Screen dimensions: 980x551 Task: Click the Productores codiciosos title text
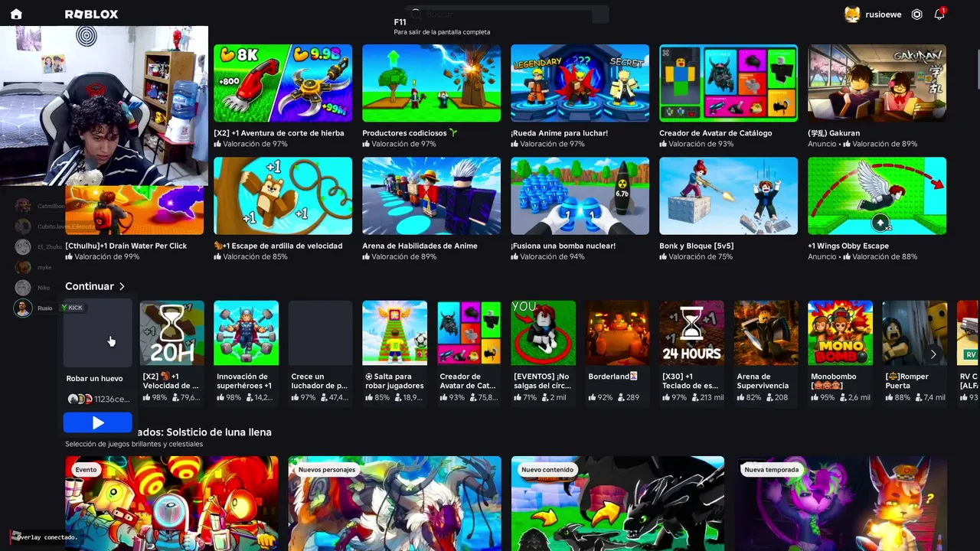pyautogui.click(x=410, y=133)
